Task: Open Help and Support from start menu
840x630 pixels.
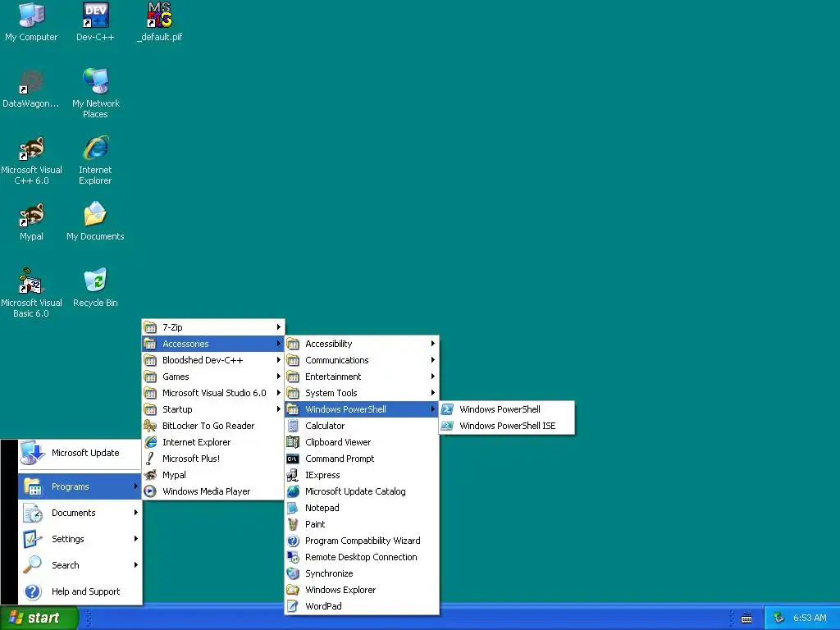Action: tap(80, 591)
